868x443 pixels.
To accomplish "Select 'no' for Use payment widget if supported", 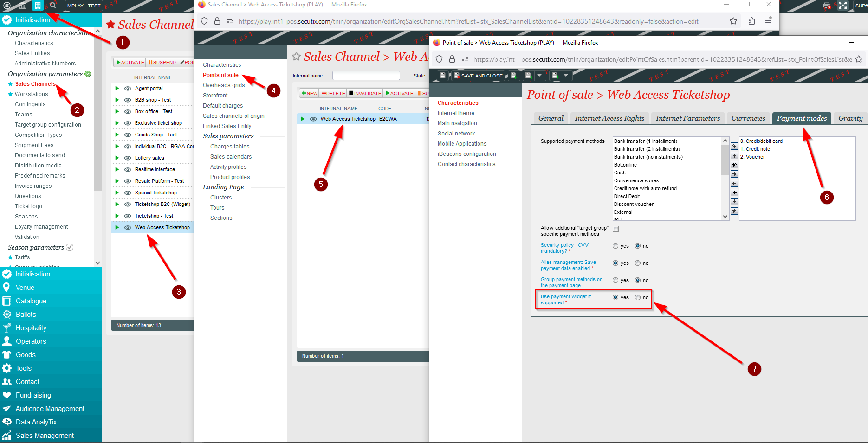I will (x=638, y=297).
